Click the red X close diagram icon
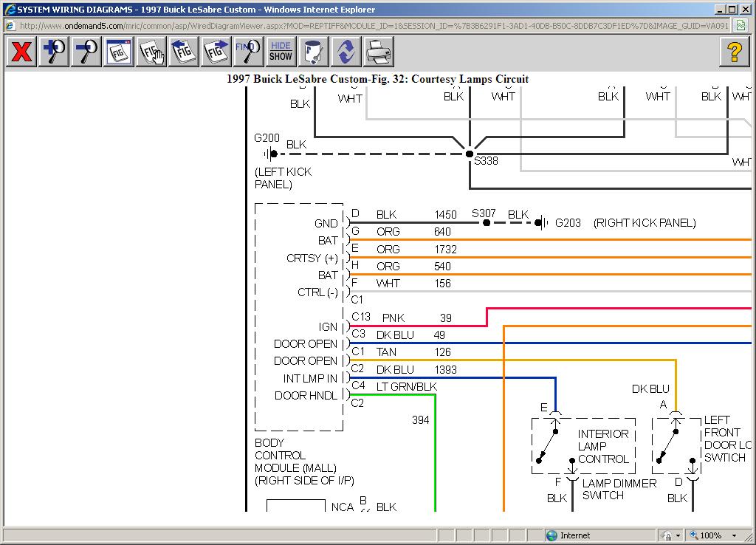Screen dimensions: 756x545 pos(22,52)
